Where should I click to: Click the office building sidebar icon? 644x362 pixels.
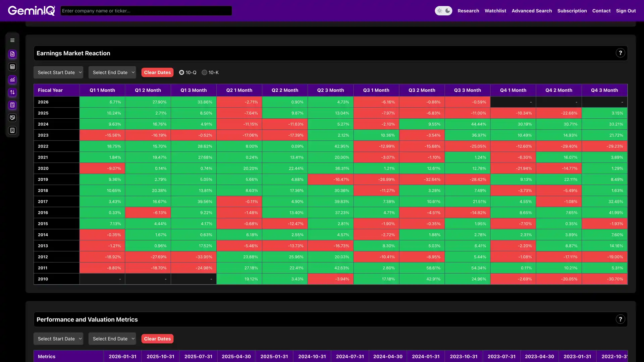pyautogui.click(x=12, y=130)
